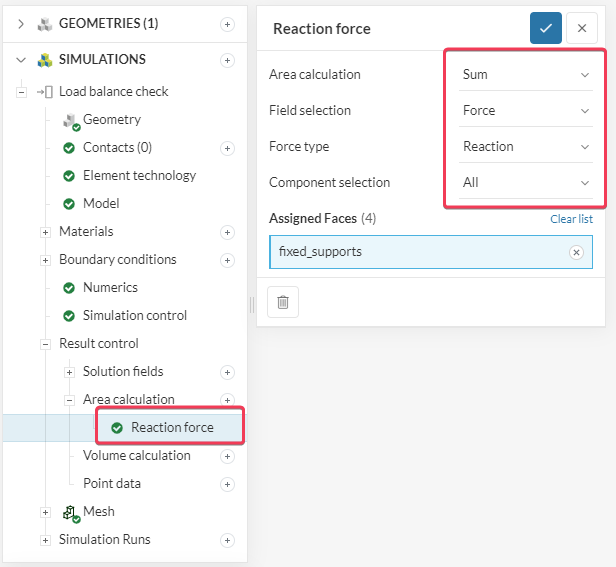Open the Force type dropdown

point(525,146)
